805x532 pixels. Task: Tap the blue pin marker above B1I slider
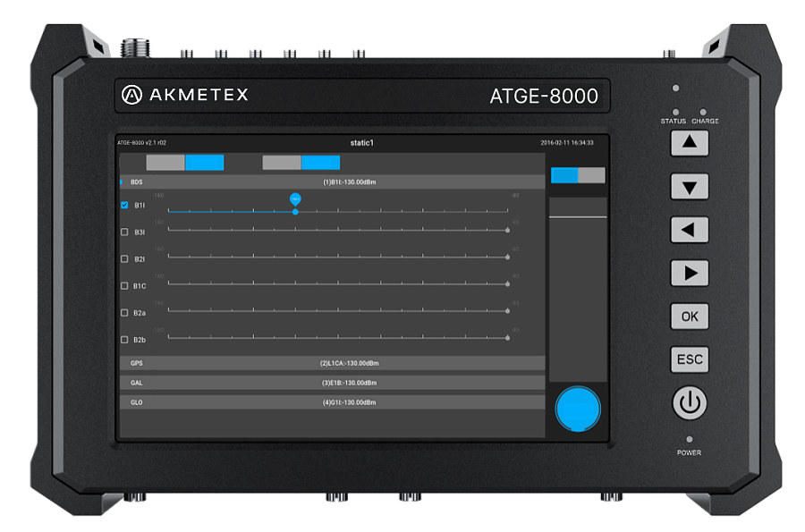[295, 198]
